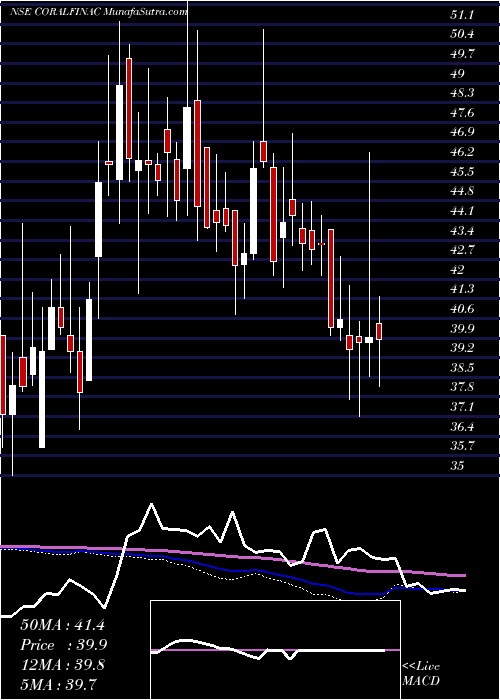Click the NSE CORALFINAC MunafaSutra.com title text
This screenshot has width=500, height=700.
point(97,12)
